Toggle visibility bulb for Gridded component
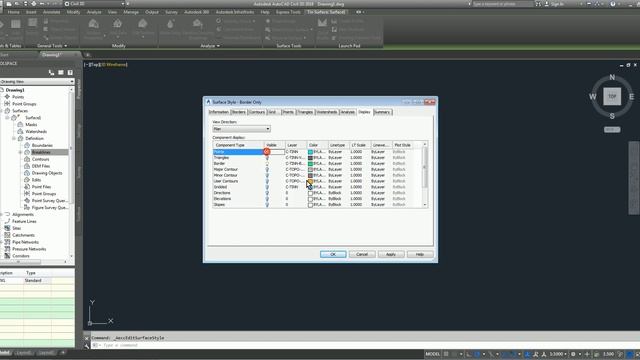 [x=267, y=187]
